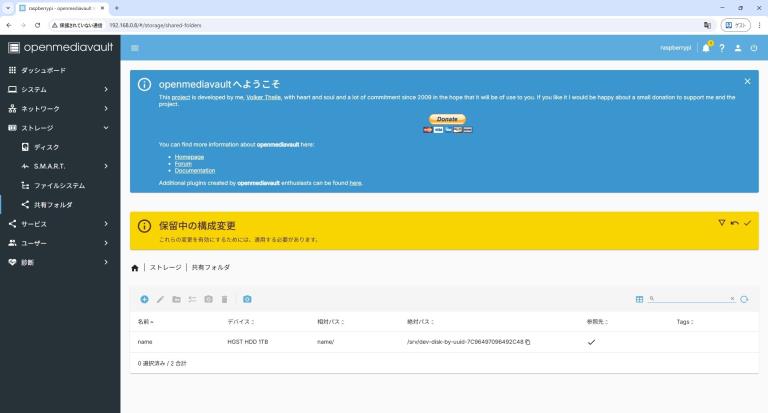The width and height of the screenshot is (768, 413).
Task: Select the 'name' shared folder row
Action: [x=444, y=342]
